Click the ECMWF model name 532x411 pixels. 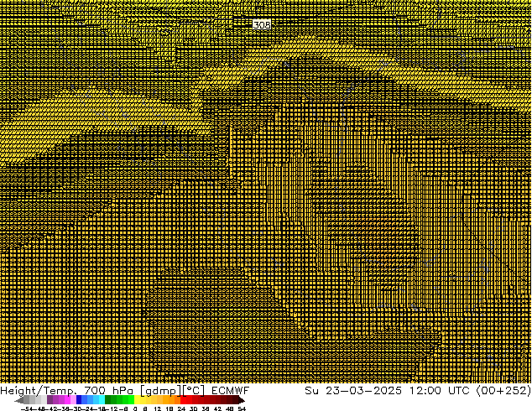(x=231, y=390)
